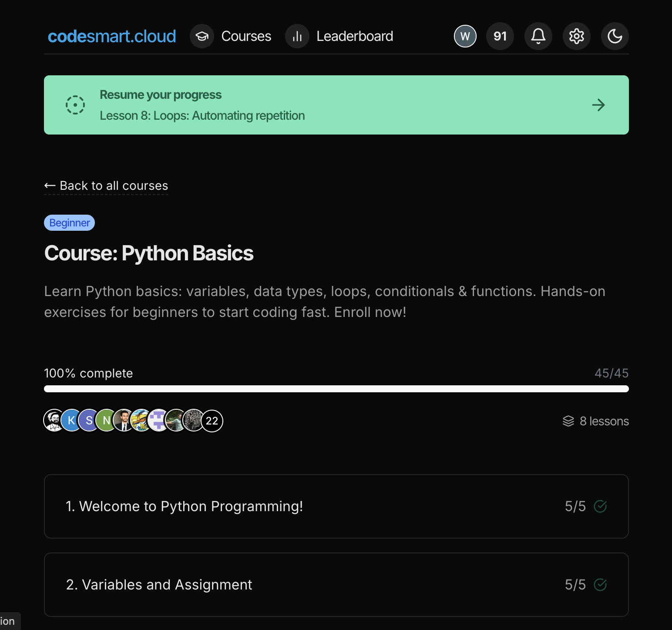672x630 pixels.
Task: Click checkmark icon for lesson 1
Action: pos(600,506)
